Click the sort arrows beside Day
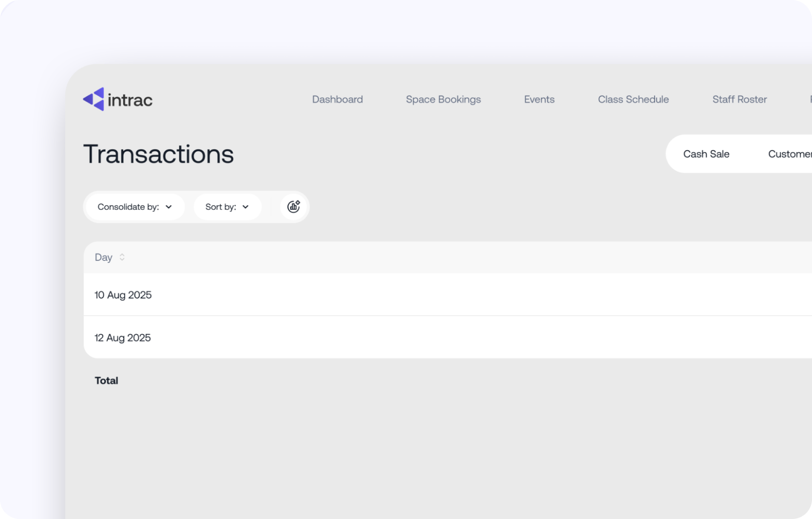 coord(122,257)
